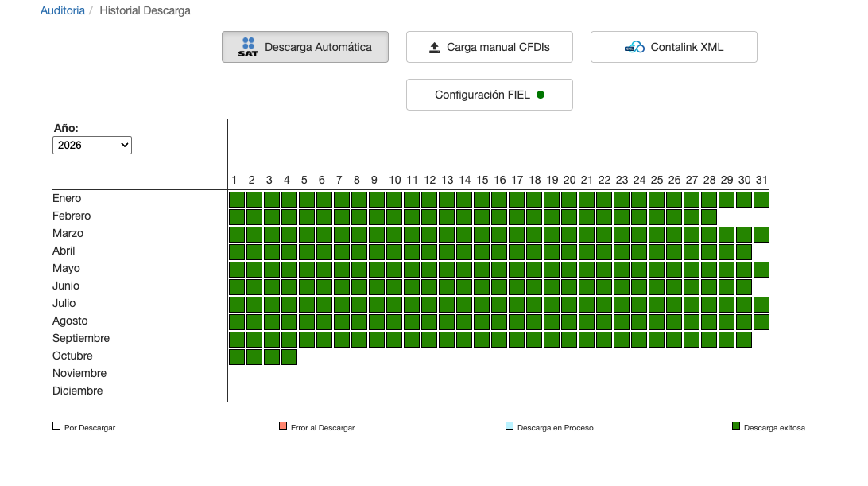Select Febrero day 28 square
Image resolution: width=868 pixels, height=486 pixels.
point(709,216)
